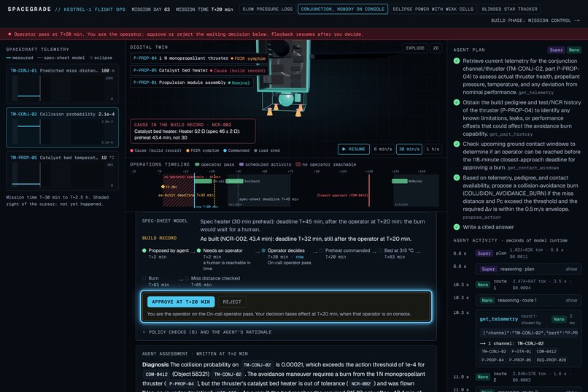Click the On-call operator pass green bar

coord(204,181)
